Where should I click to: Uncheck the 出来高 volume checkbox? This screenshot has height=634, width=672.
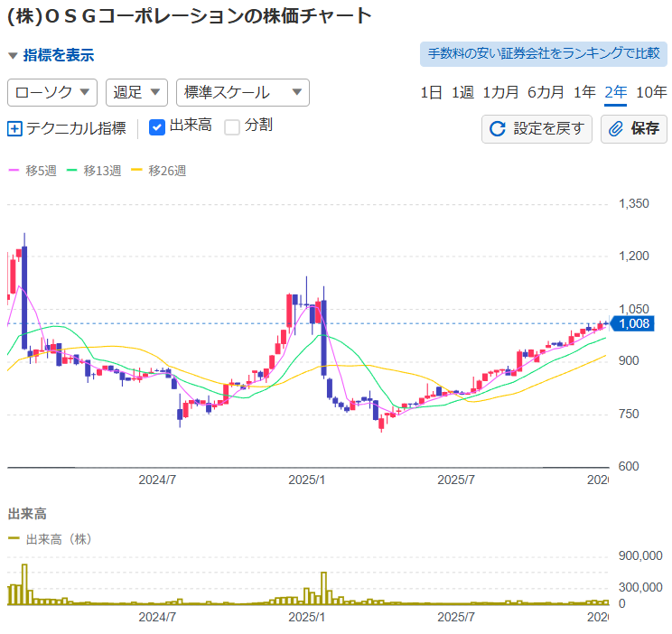click(x=156, y=126)
